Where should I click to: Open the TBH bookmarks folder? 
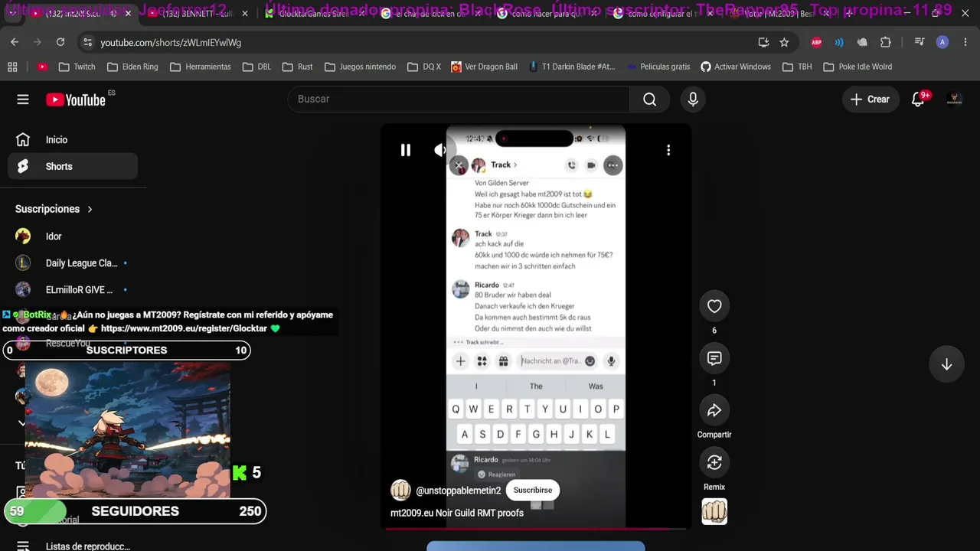(x=797, y=67)
